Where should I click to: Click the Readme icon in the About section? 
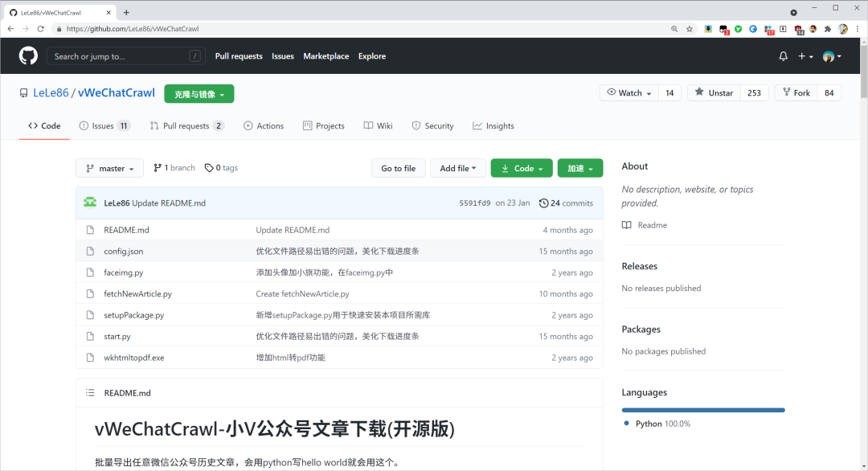(x=628, y=225)
